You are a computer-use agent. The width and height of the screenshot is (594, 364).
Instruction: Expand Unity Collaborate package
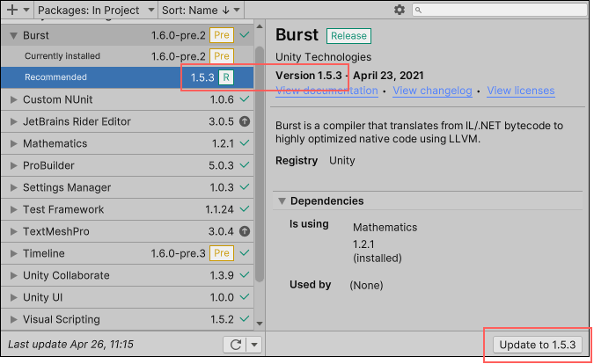pyautogui.click(x=13, y=275)
